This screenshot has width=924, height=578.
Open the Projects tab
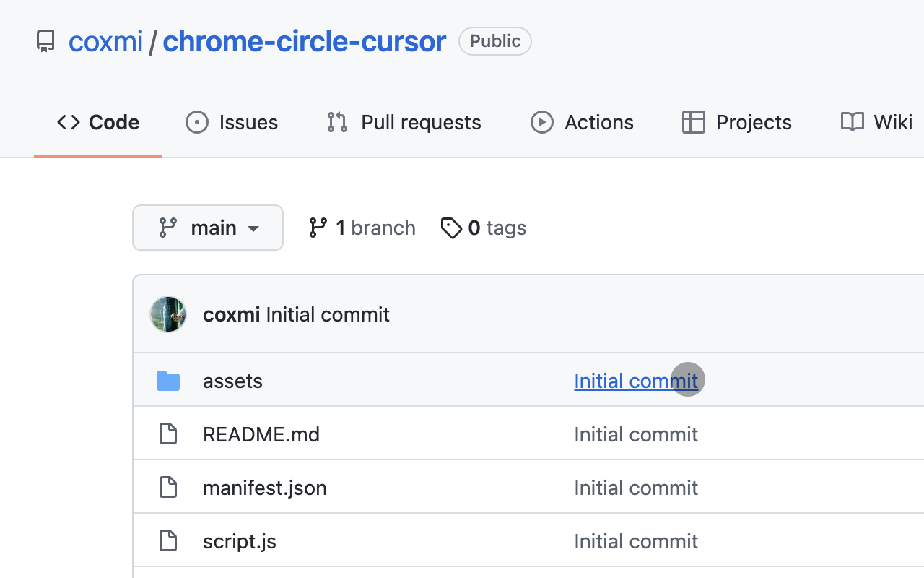736,122
